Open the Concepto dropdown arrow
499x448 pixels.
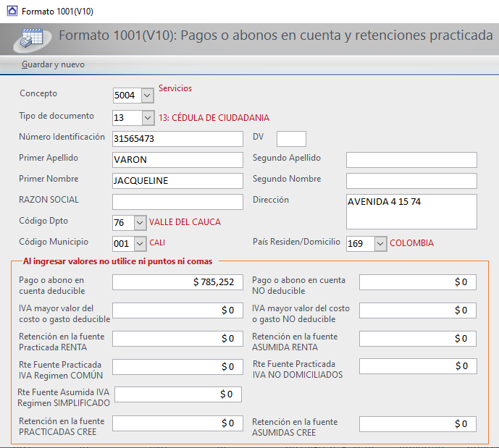point(147,96)
